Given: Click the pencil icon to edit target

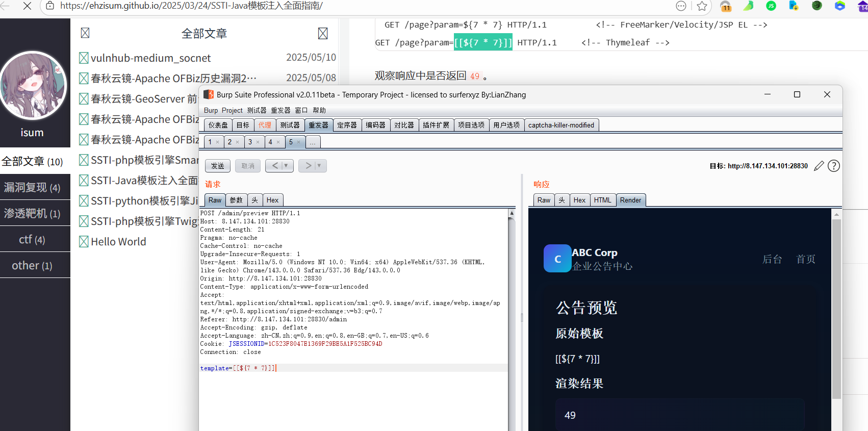Looking at the screenshot, I should pyautogui.click(x=819, y=166).
